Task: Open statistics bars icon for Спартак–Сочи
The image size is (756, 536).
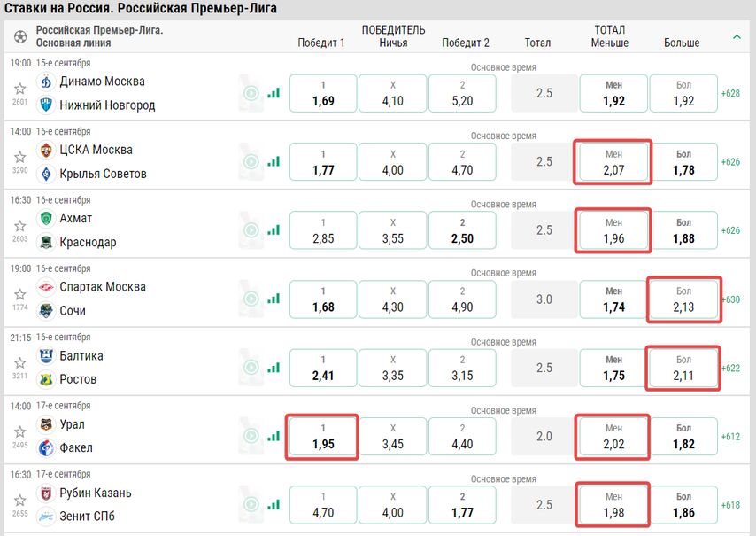Action: (x=274, y=299)
